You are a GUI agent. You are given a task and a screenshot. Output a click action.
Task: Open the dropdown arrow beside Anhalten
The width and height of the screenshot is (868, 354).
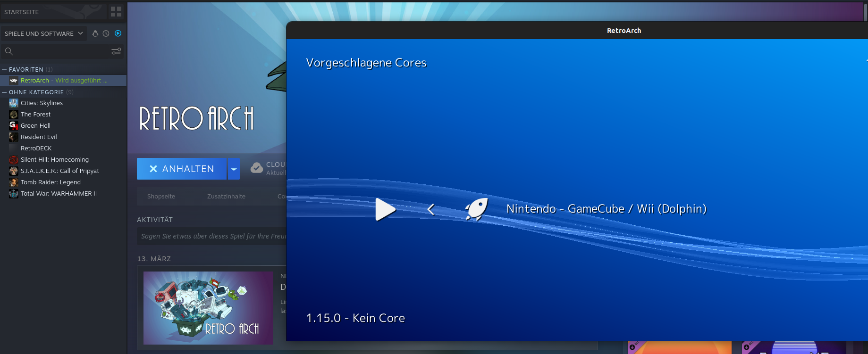(234, 169)
